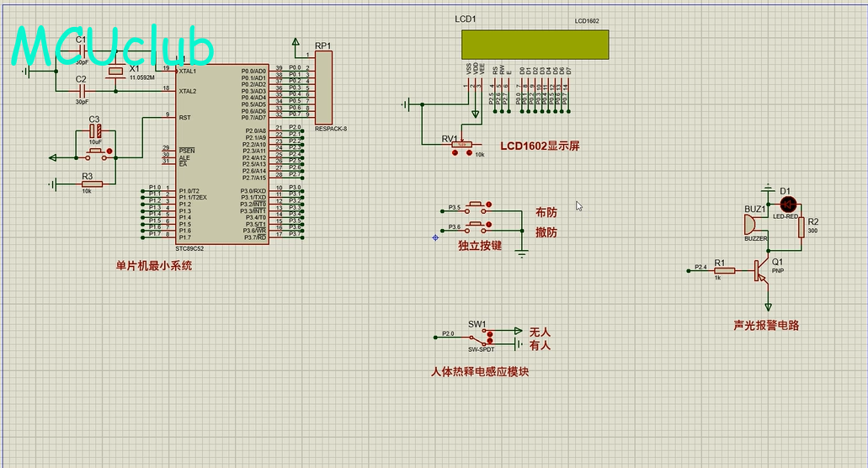Select resistor R3 near the reset circuit

92,183
